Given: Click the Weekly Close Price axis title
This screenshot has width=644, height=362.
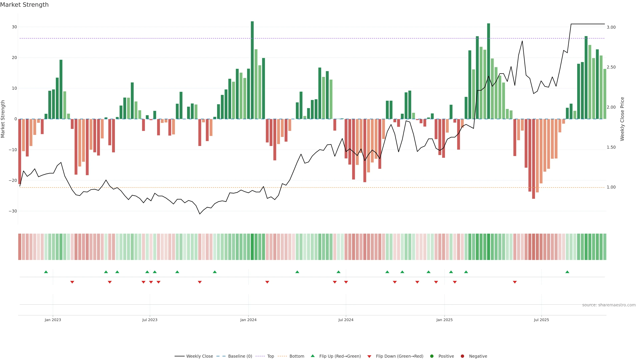Looking at the screenshot, I should pyautogui.click(x=622, y=119).
